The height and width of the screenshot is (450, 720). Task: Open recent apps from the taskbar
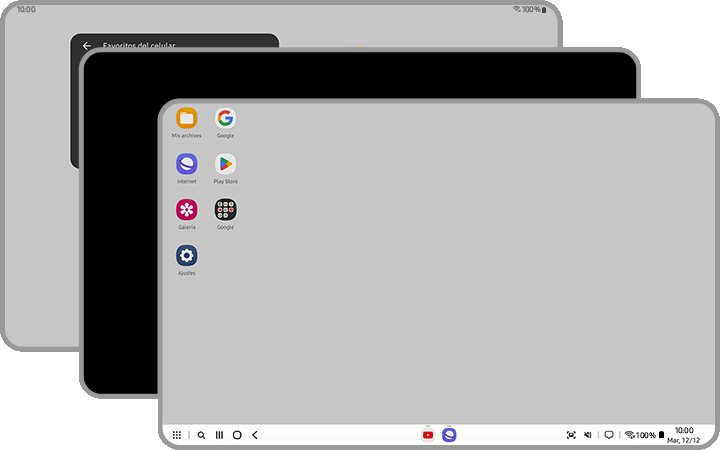pos(219,435)
